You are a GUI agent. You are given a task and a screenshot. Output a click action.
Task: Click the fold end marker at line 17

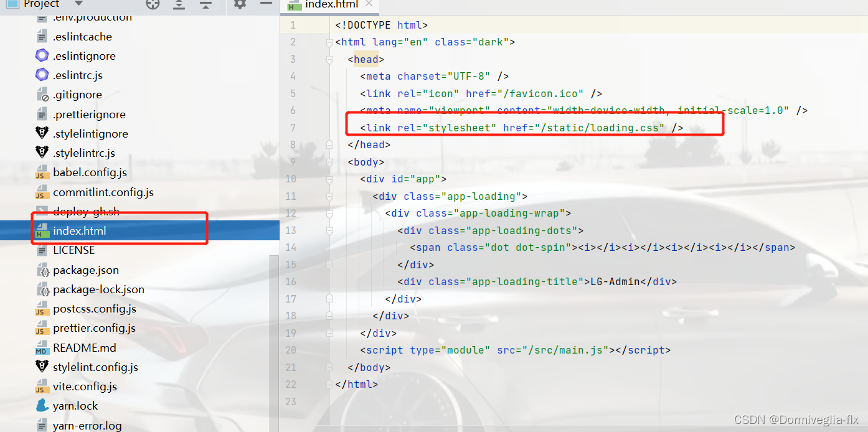click(x=330, y=299)
